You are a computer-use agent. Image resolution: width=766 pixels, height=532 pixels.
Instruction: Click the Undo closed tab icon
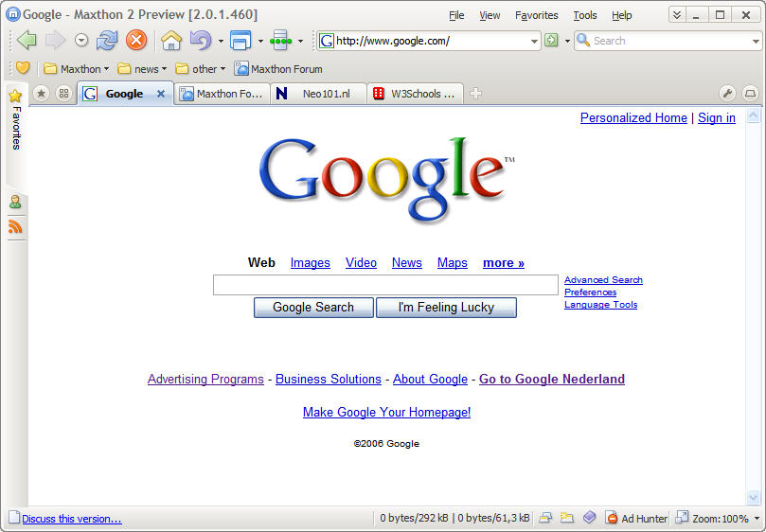point(201,40)
